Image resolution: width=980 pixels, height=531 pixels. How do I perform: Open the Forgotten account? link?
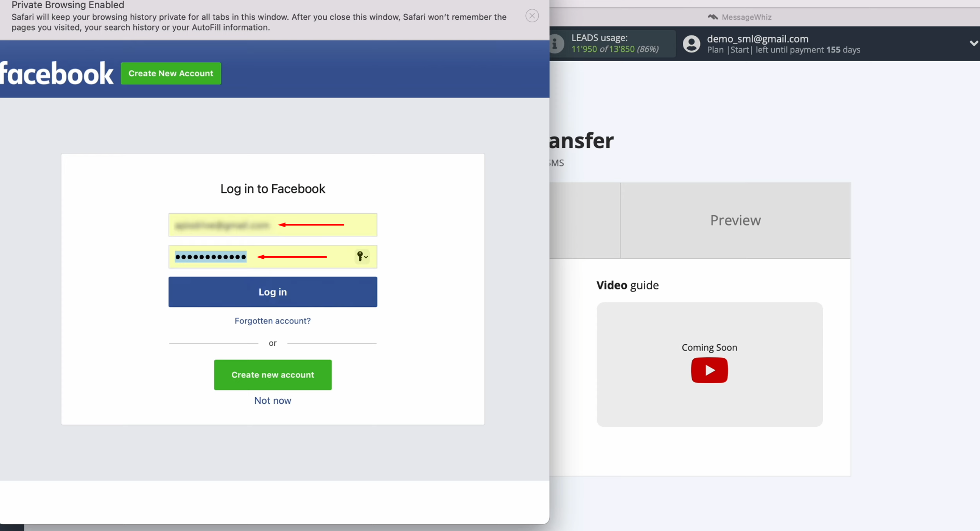coord(273,321)
